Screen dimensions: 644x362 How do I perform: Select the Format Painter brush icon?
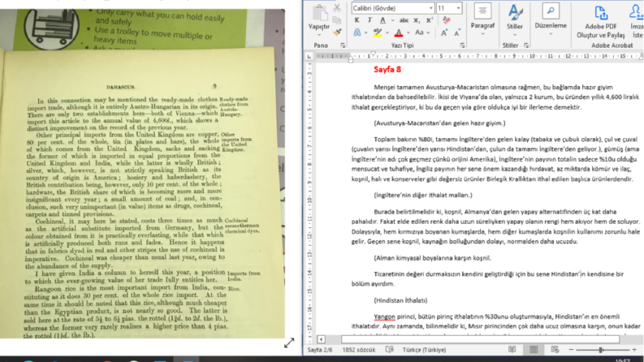(x=337, y=32)
